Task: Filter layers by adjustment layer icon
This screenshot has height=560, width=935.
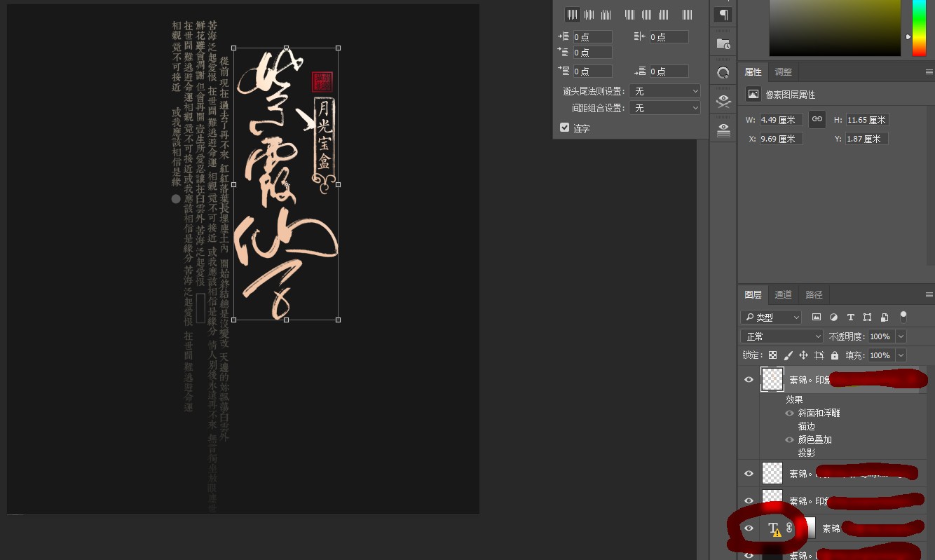Action: (833, 317)
